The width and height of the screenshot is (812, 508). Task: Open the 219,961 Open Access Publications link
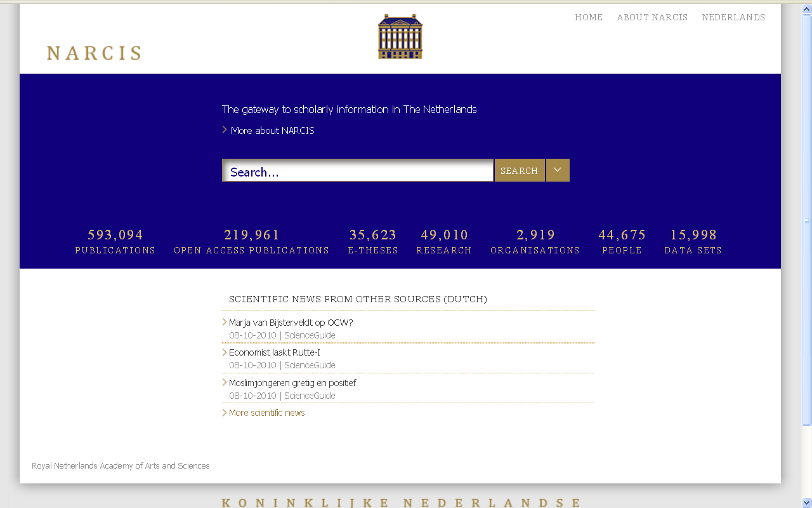pyautogui.click(x=252, y=242)
